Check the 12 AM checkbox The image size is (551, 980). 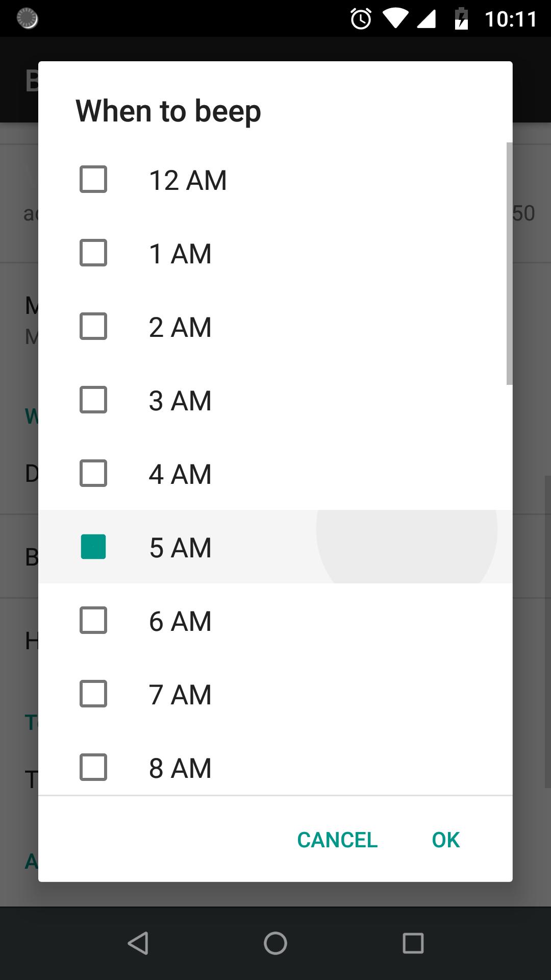pos(93,180)
